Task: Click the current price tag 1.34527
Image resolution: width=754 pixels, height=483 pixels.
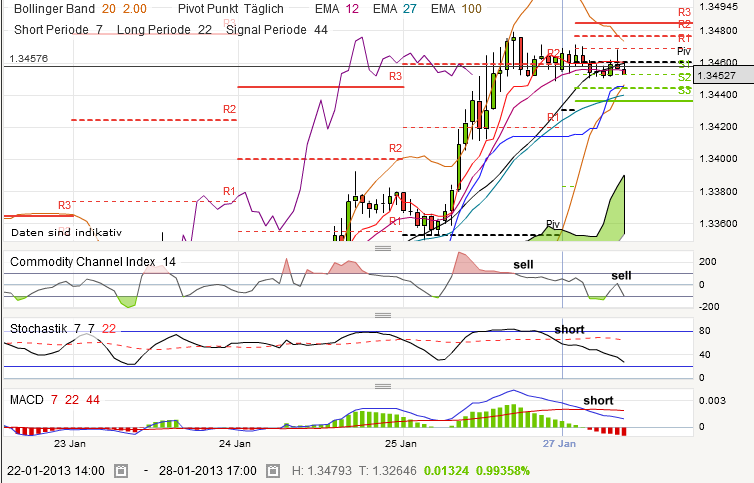Action: pyautogui.click(x=723, y=76)
